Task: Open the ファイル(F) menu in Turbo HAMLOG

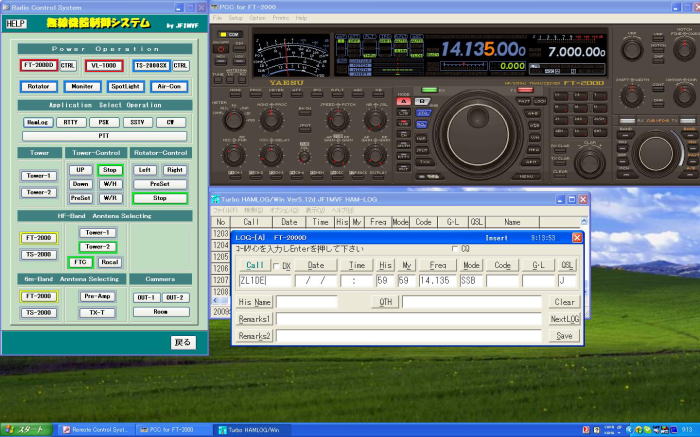Action: [x=225, y=210]
